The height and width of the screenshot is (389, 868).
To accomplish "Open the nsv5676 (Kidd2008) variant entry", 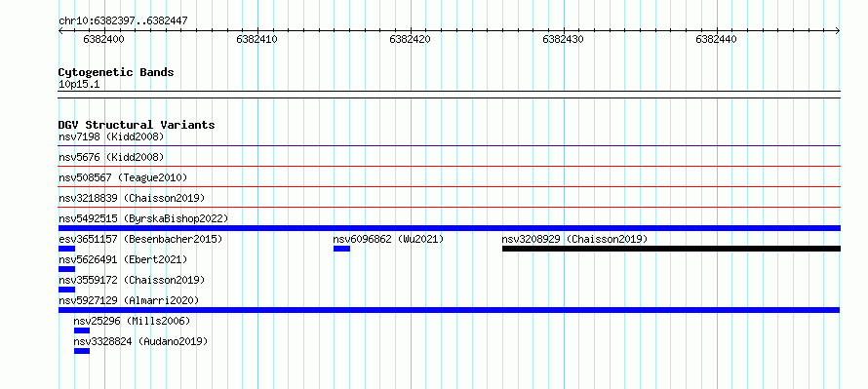I will [x=111, y=157].
